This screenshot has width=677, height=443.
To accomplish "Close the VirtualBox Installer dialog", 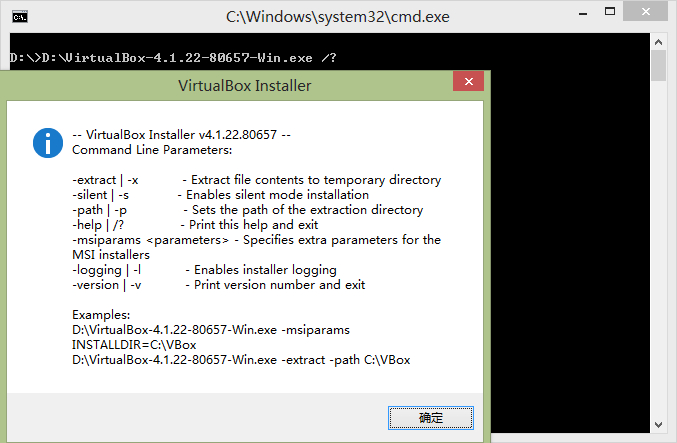I will tap(468, 81).
